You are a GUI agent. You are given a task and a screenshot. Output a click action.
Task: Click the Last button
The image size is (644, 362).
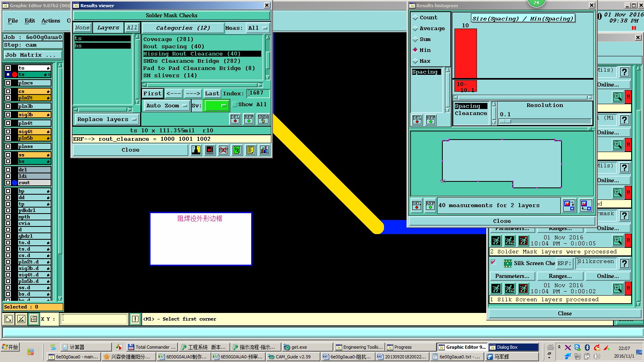(x=212, y=94)
